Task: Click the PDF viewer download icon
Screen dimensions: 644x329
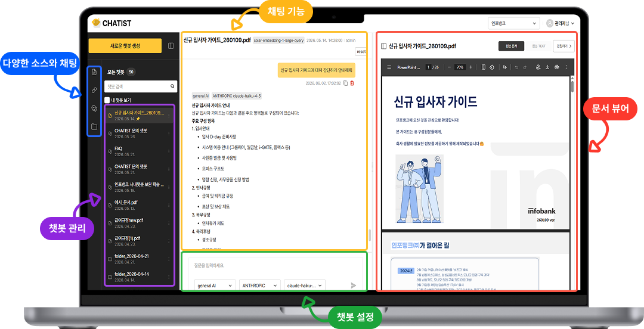Action: [547, 67]
